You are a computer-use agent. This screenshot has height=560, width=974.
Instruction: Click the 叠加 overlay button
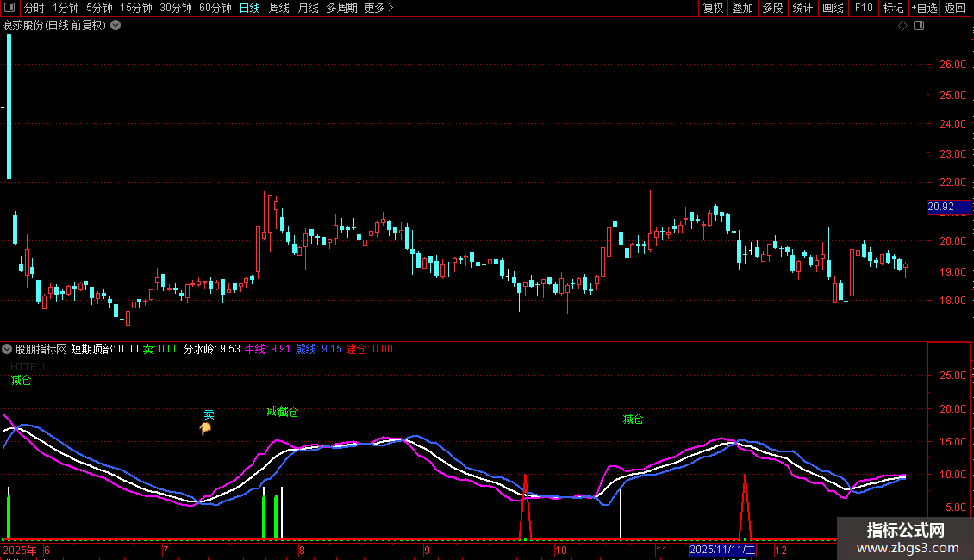(x=742, y=8)
